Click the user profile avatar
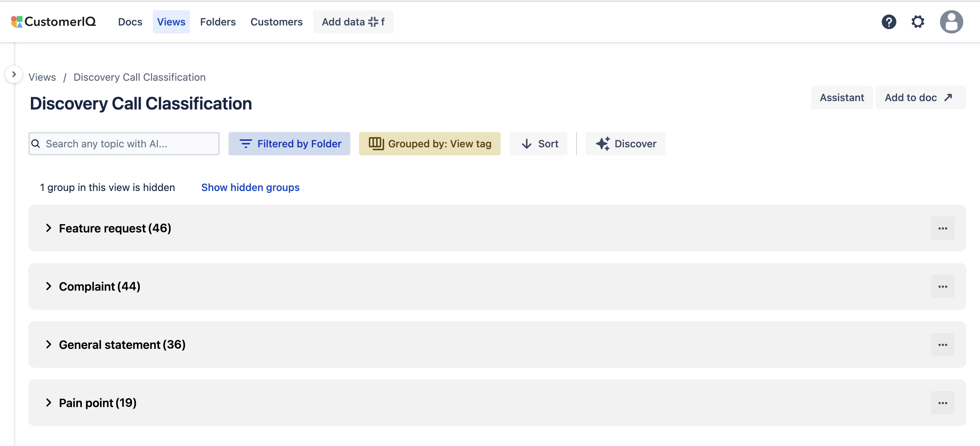This screenshot has width=980, height=446. tap(951, 22)
